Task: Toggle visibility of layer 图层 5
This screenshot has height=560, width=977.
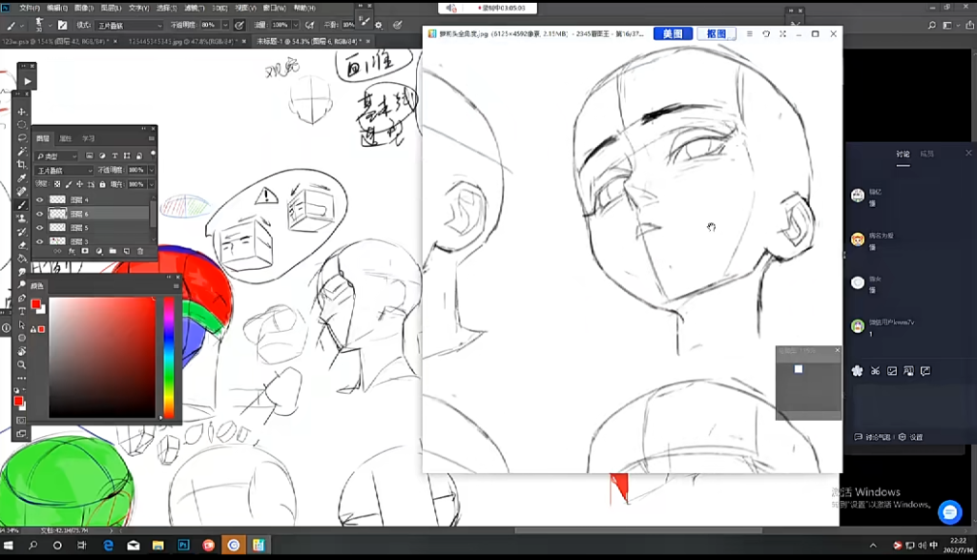Action: [39, 228]
